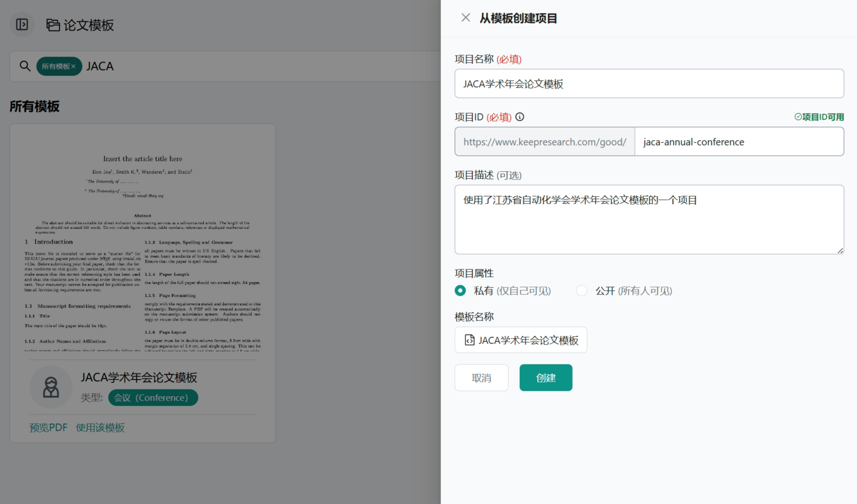Toggle the sidebar panel icon
Viewport: 857px width, 504px height.
point(22,25)
